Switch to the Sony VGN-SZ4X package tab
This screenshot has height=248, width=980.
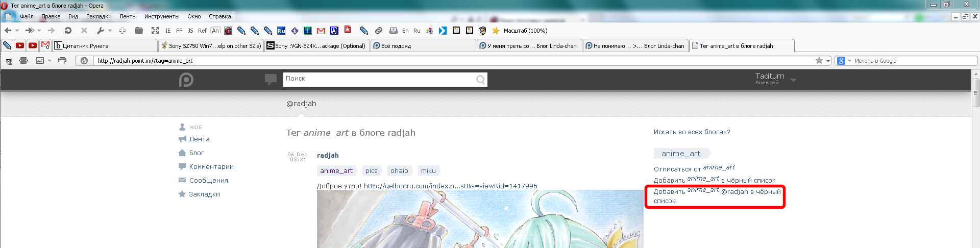click(x=317, y=45)
